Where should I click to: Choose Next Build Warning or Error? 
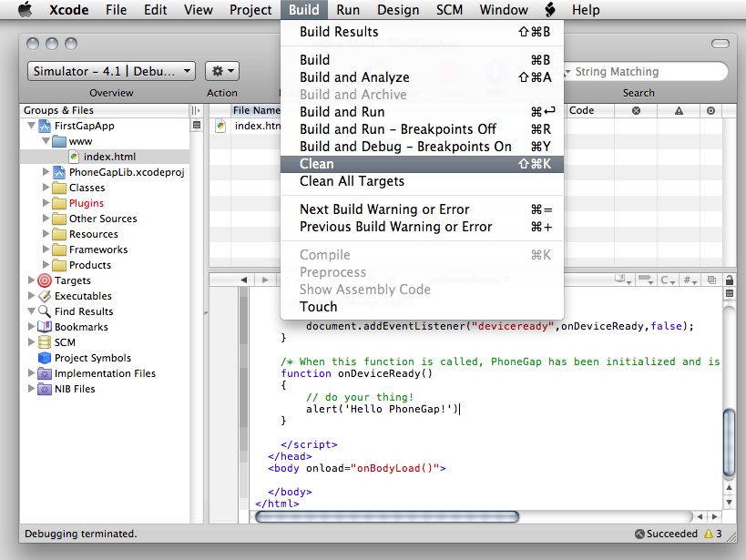pyautogui.click(x=422, y=209)
